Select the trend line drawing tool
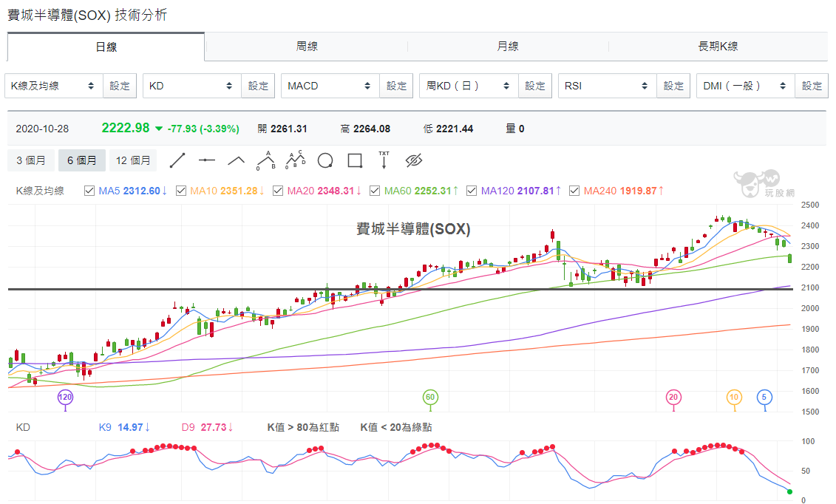This screenshot has width=836, height=504. (x=177, y=160)
